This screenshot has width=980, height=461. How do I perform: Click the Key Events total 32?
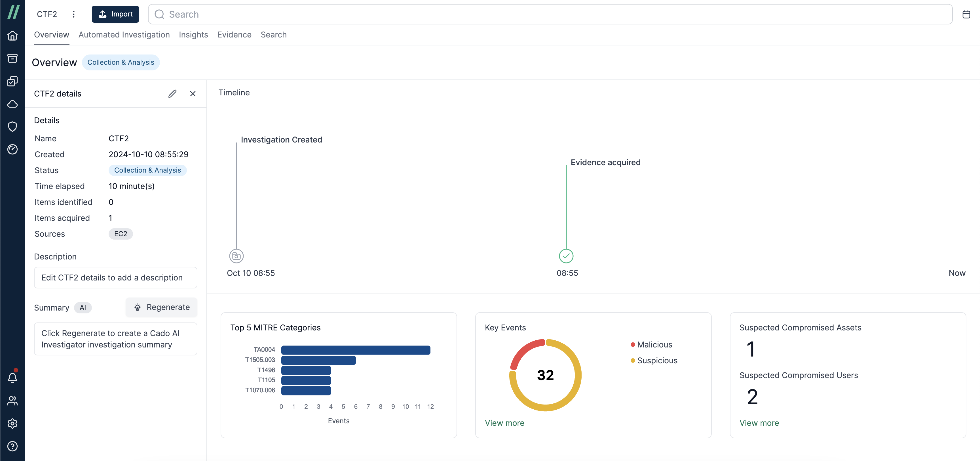tap(545, 375)
